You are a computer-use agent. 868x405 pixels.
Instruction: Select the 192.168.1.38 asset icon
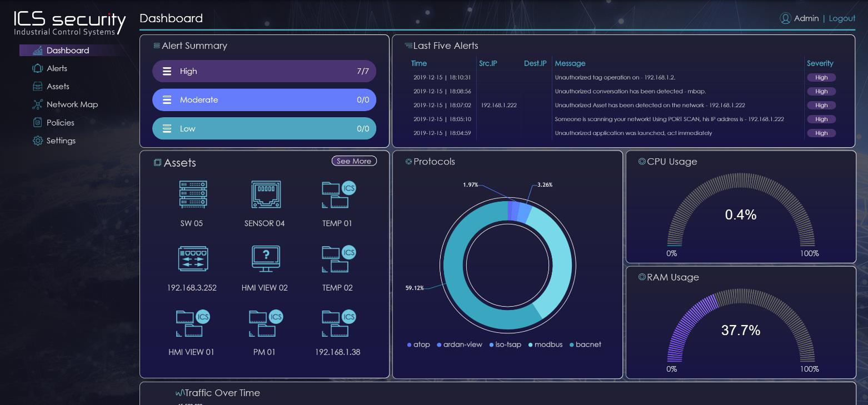coord(338,323)
